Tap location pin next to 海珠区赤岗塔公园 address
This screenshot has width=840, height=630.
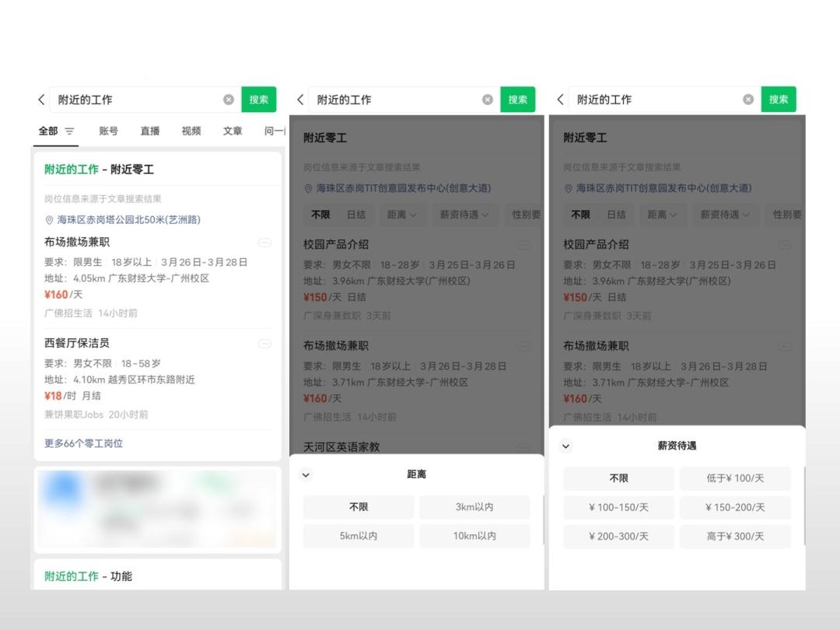49,220
